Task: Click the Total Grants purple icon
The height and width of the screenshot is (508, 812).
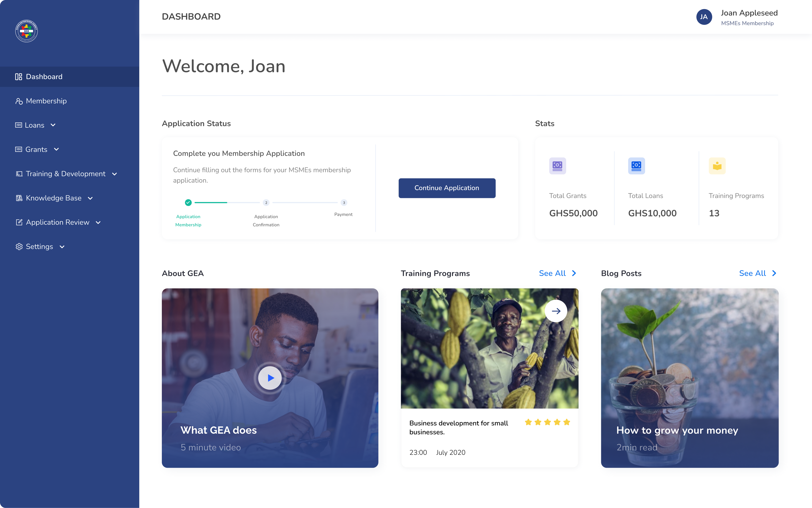Action: coord(557,166)
